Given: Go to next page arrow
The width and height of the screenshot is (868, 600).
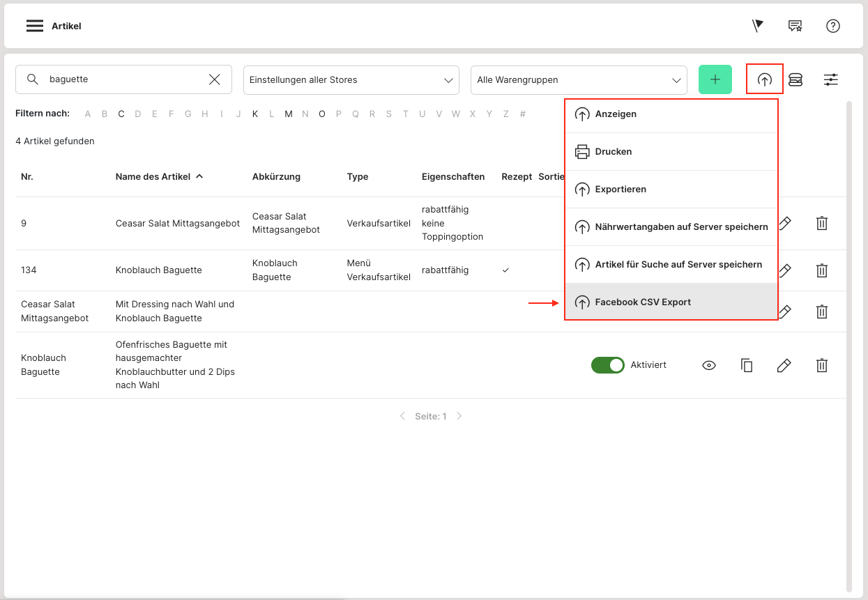Looking at the screenshot, I should click(x=459, y=416).
